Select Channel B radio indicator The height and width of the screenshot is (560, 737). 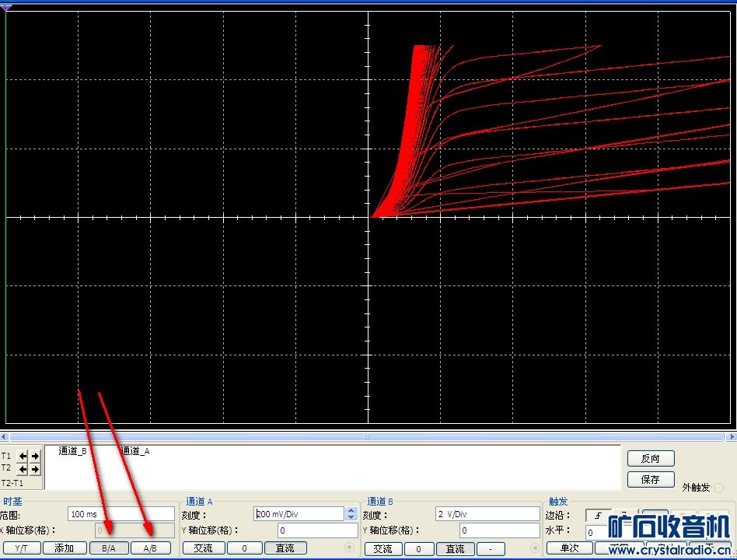coord(533,548)
